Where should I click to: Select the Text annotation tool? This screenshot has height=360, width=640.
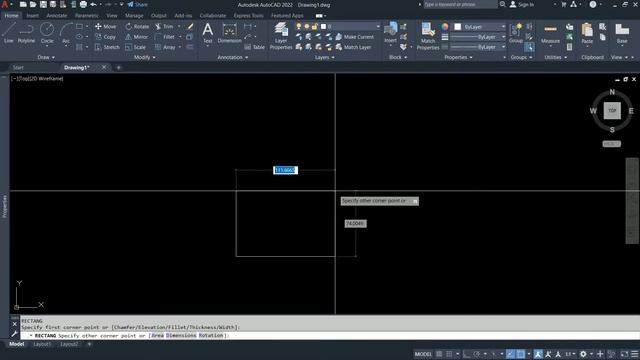(x=207, y=33)
